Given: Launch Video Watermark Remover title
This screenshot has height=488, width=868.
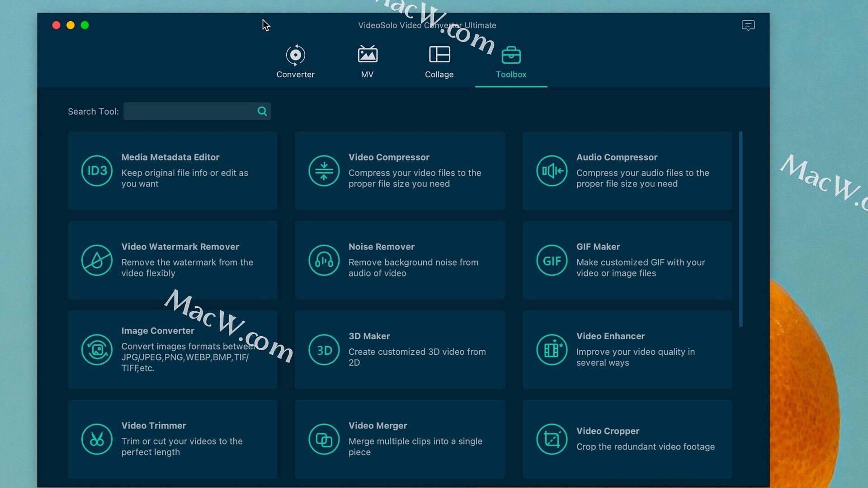Looking at the screenshot, I should point(180,247).
